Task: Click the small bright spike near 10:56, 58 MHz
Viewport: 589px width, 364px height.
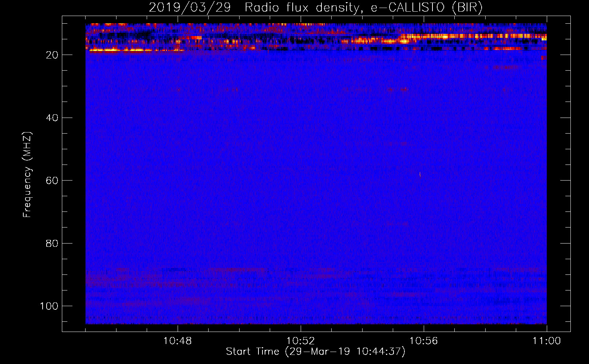Action: coord(420,175)
